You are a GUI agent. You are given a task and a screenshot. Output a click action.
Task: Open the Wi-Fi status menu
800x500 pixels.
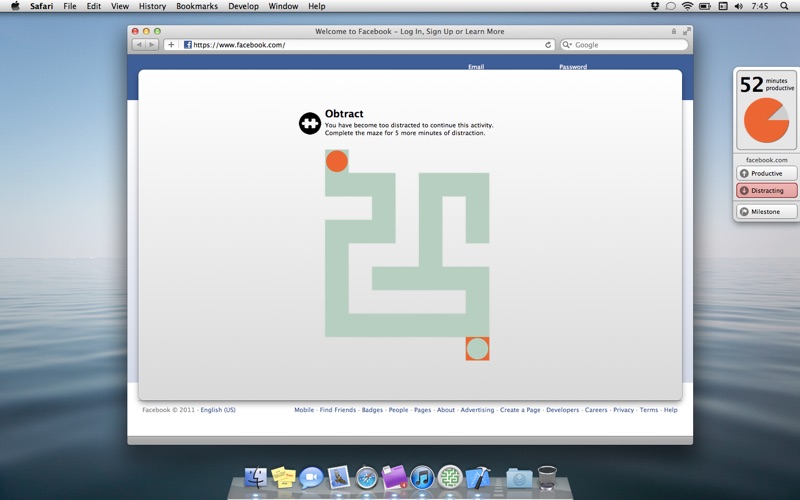687,6
